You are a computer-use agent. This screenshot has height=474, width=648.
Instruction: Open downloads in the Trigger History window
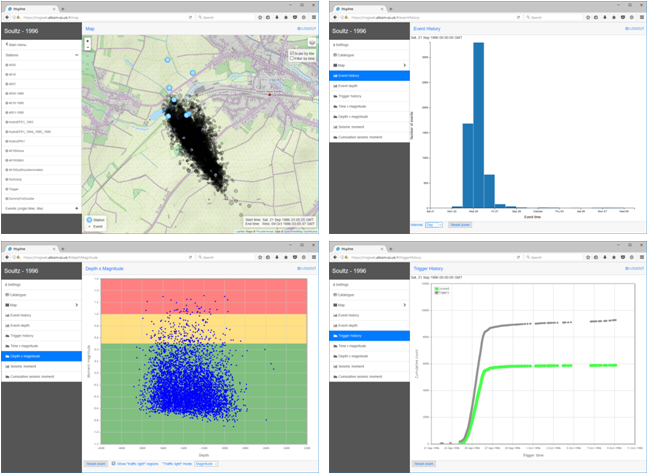pos(605,257)
